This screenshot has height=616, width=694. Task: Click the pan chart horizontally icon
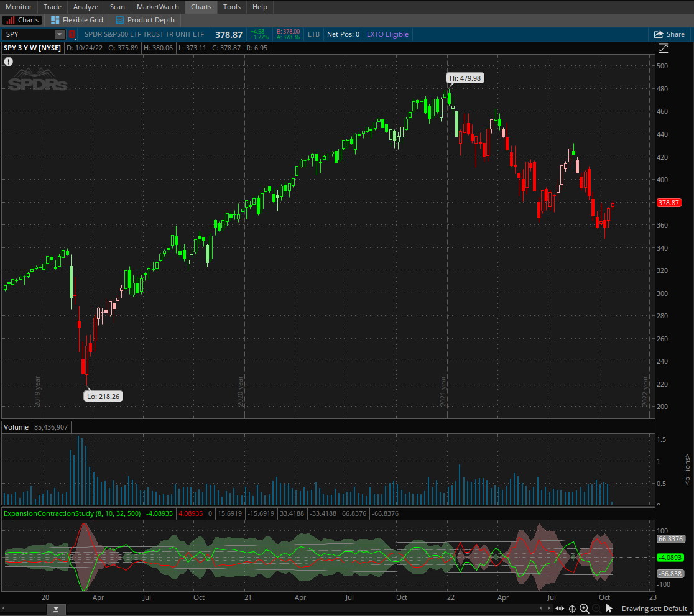point(560,609)
